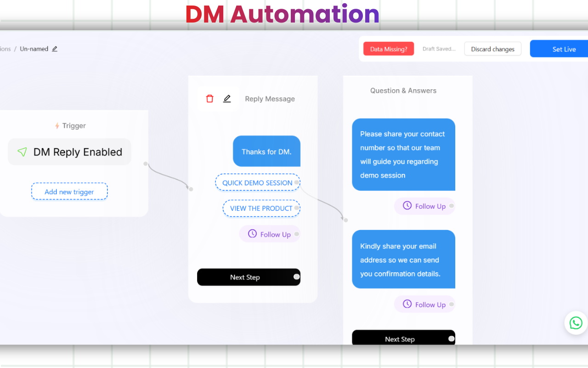Add a new trigger

(69, 191)
